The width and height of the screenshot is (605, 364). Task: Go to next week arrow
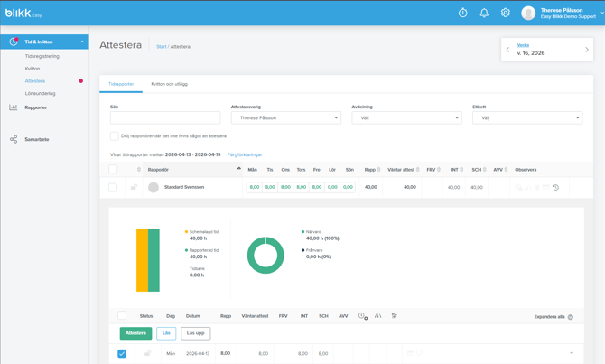(586, 50)
